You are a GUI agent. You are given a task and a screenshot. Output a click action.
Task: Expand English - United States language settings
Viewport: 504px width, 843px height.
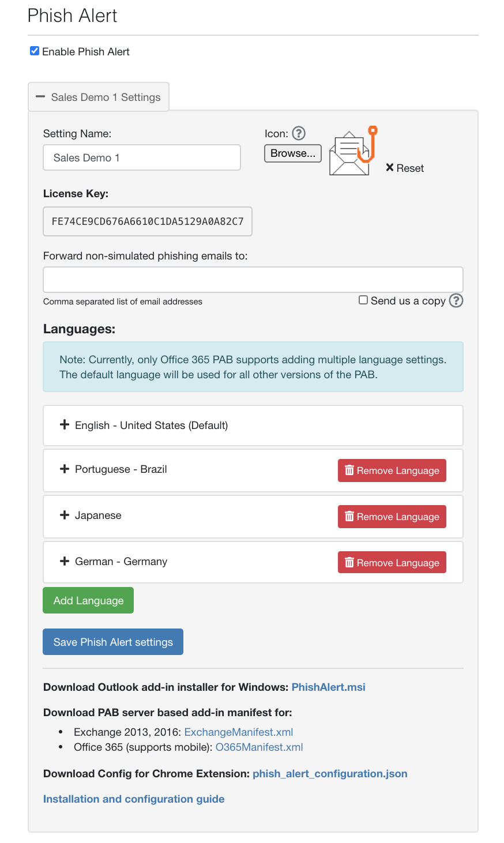pyautogui.click(x=64, y=424)
